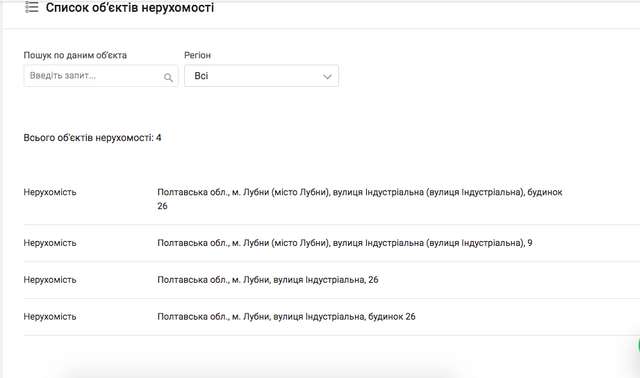The width and height of the screenshot is (640, 378).
Task: Click the 'Пошук по даним об'єкта' label
Action: (x=75, y=55)
